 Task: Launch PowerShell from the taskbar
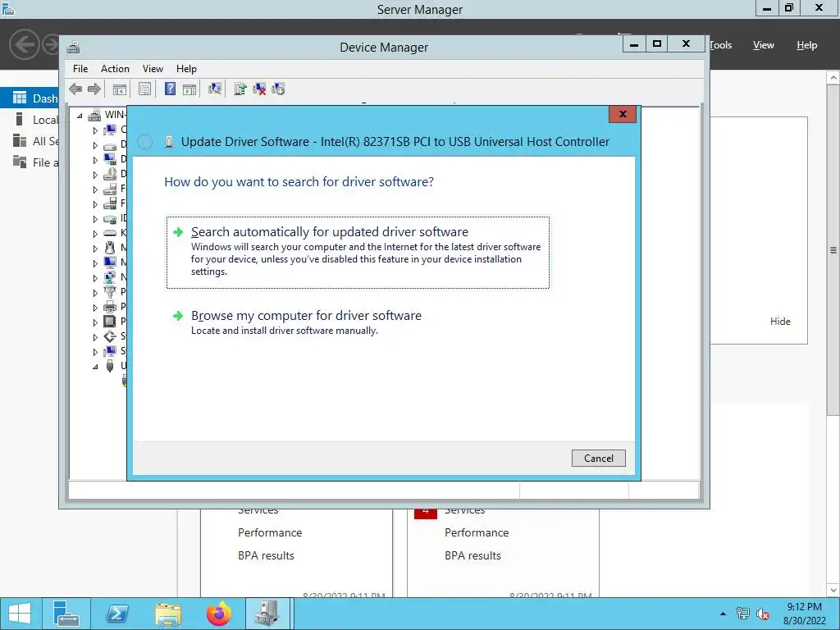[x=116, y=614]
